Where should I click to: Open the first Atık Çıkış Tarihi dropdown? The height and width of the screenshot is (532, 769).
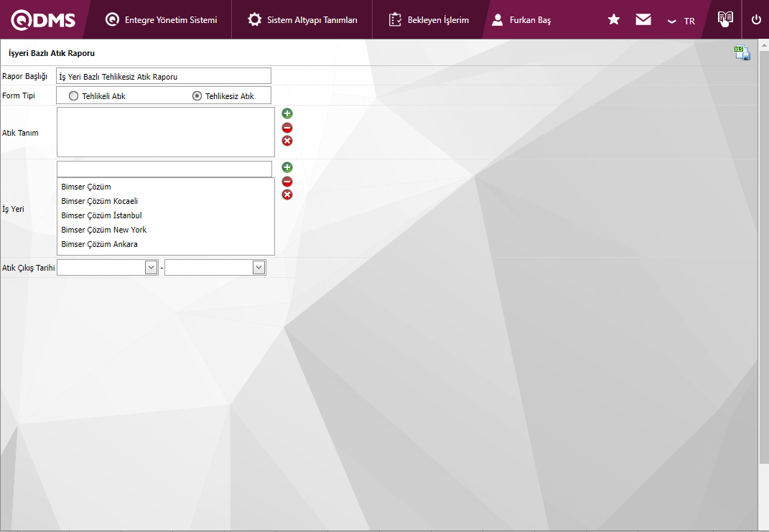click(151, 267)
